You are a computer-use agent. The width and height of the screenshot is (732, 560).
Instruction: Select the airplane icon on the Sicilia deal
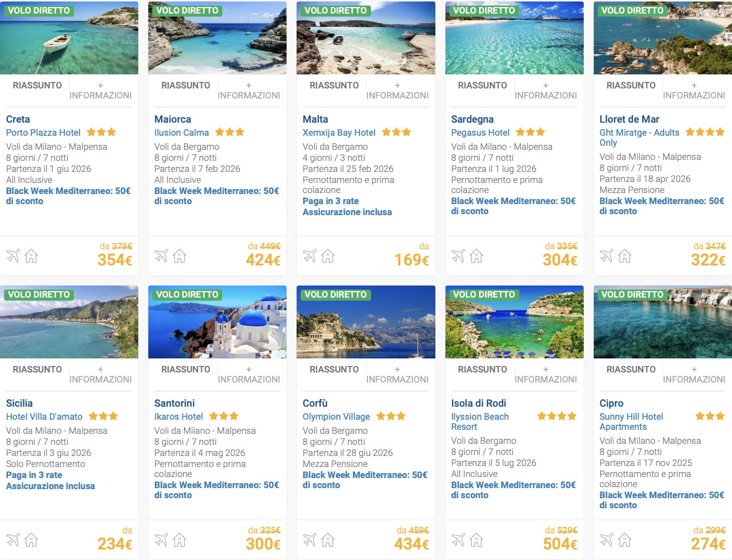click(13, 539)
